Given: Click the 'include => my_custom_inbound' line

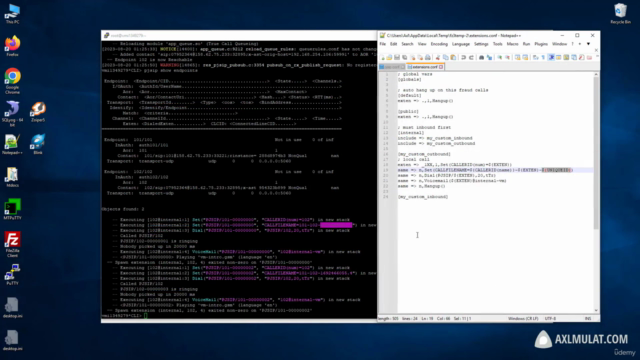Looking at the screenshot, I should [435, 138].
